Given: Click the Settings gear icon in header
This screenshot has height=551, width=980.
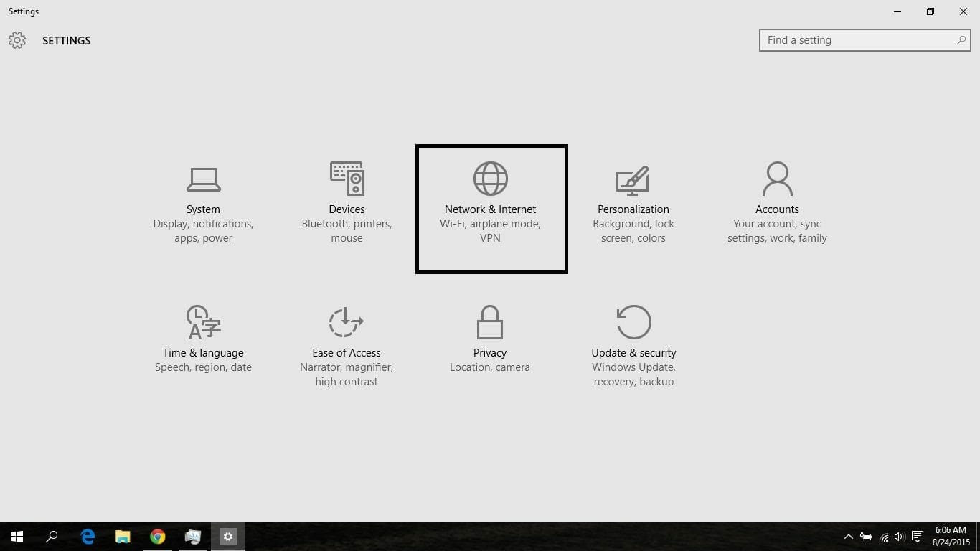Looking at the screenshot, I should (x=17, y=40).
